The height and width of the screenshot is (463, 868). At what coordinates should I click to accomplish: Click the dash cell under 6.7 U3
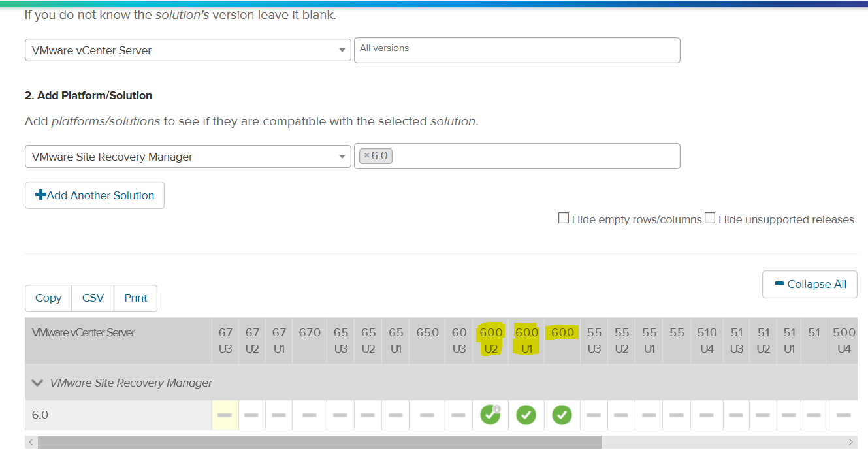click(x=225, y=415)
